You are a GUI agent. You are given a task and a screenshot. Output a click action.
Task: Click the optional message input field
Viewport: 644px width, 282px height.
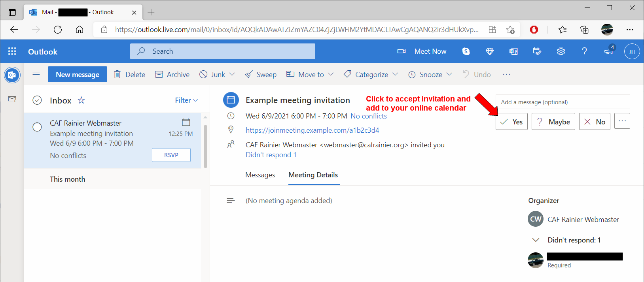click(x=563, y=102)
